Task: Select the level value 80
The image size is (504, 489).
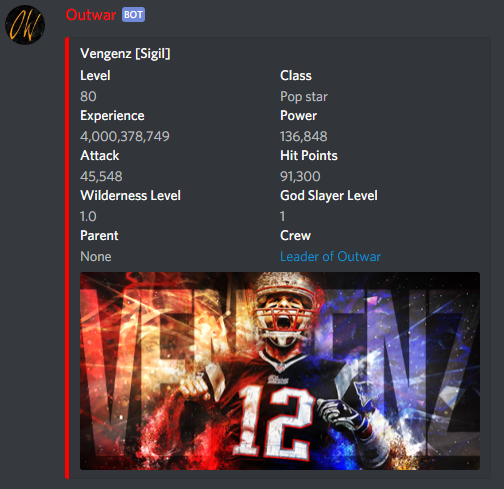Action: [88, 96]
